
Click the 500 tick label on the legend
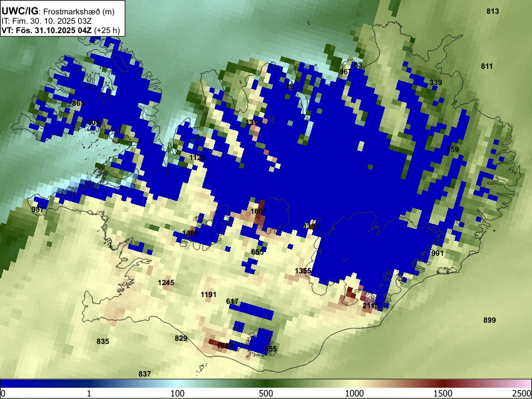coord(265,393)
